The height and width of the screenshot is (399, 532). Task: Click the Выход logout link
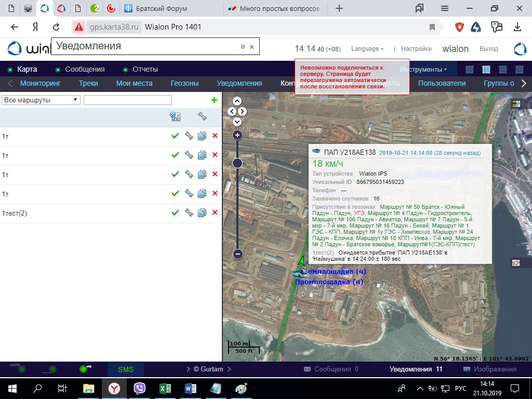[x=488, y=49]
